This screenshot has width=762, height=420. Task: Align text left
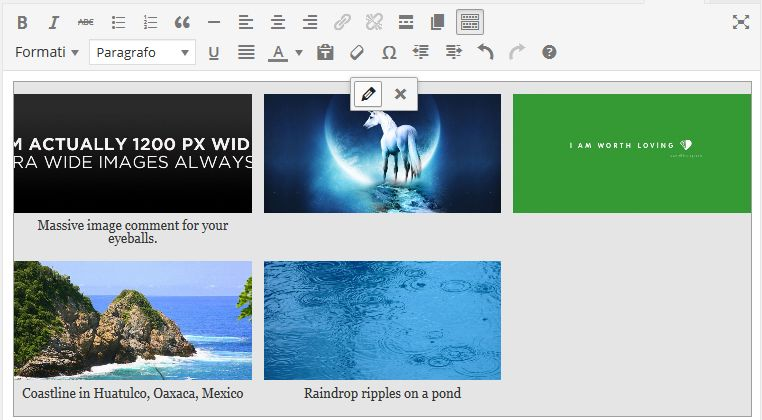pyautogui.click(x=246, y=22)
